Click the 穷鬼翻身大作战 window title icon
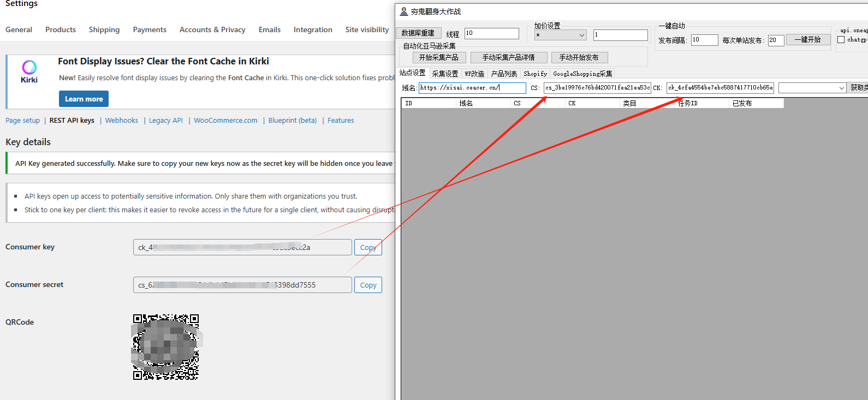Viewport: 868px width, 400px height. [404, 11]
